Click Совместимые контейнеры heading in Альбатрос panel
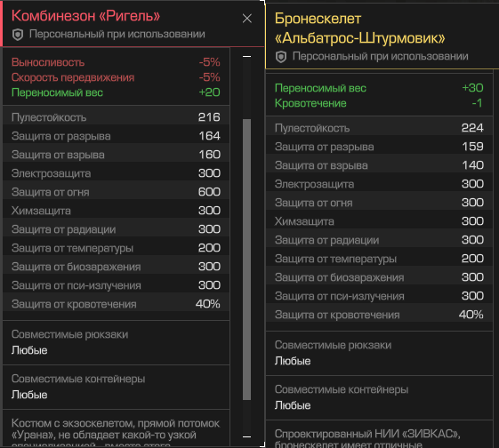This screenshot has height=448, width=499. (x=342, y=390)
